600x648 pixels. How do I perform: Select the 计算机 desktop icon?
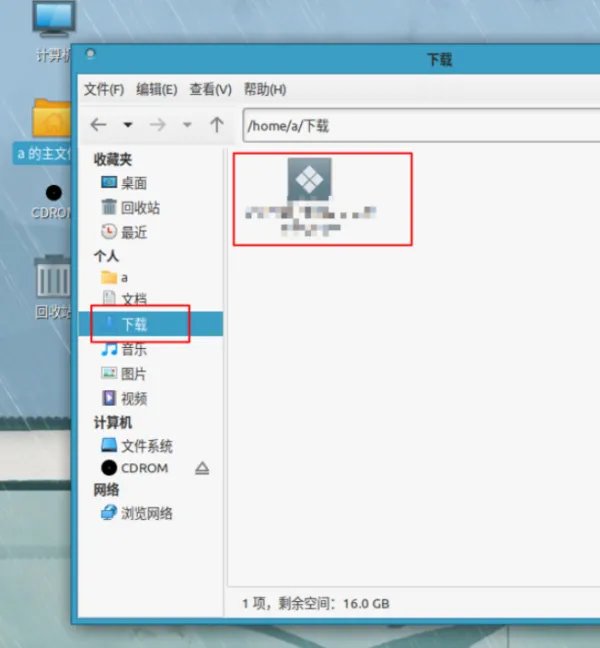(54, 31)
